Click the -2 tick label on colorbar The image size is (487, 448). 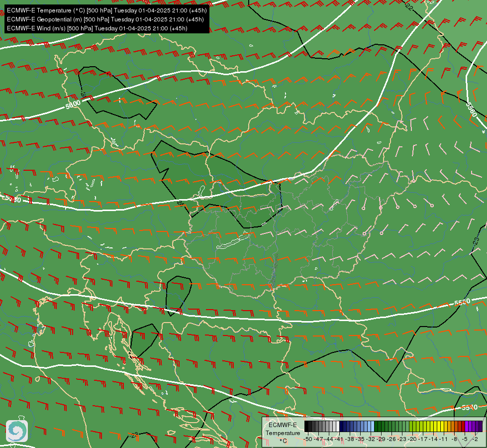(475, 439)
